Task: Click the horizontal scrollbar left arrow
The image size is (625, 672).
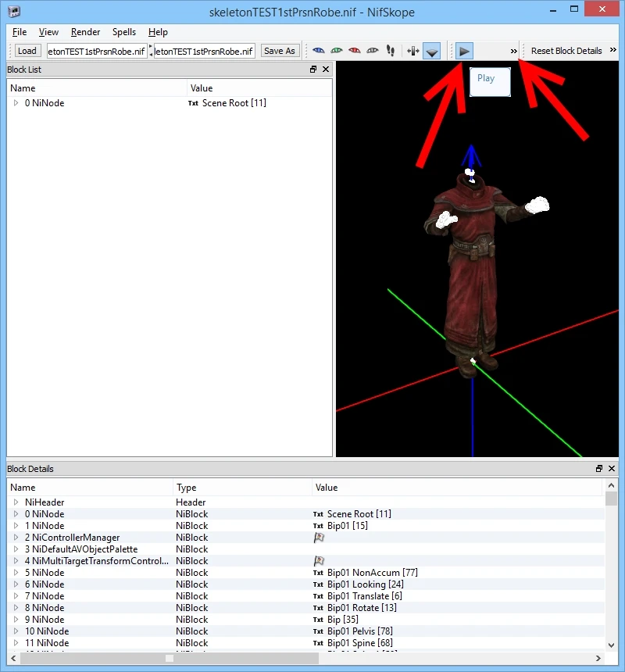Action: coord(13,658)
